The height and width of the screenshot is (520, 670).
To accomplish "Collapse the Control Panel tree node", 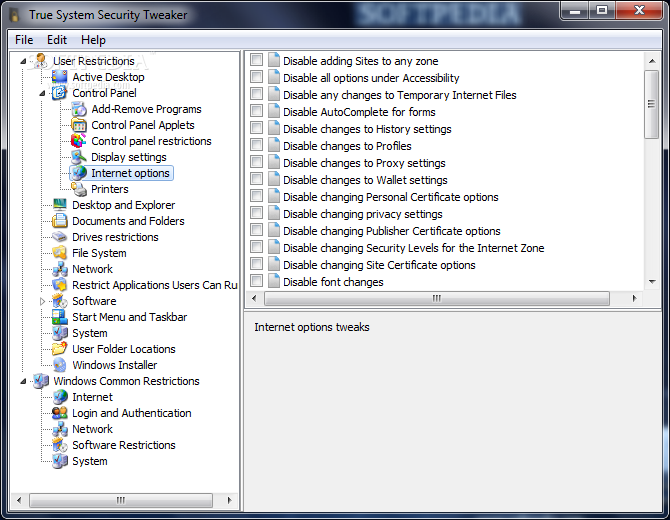I will click(x=42, y=93).
